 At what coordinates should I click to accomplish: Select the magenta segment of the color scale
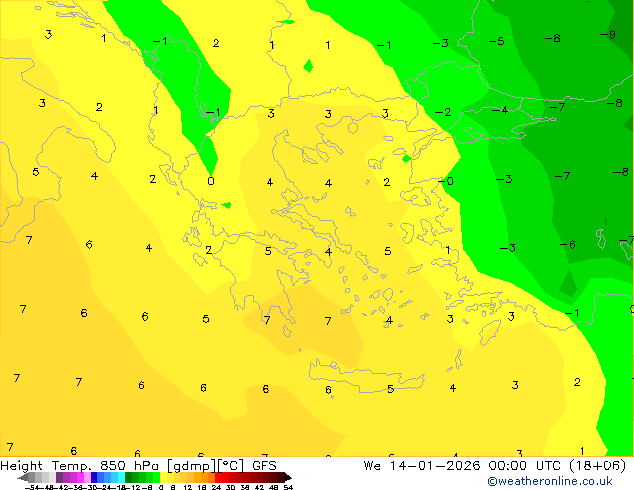(x=76, y=477)
